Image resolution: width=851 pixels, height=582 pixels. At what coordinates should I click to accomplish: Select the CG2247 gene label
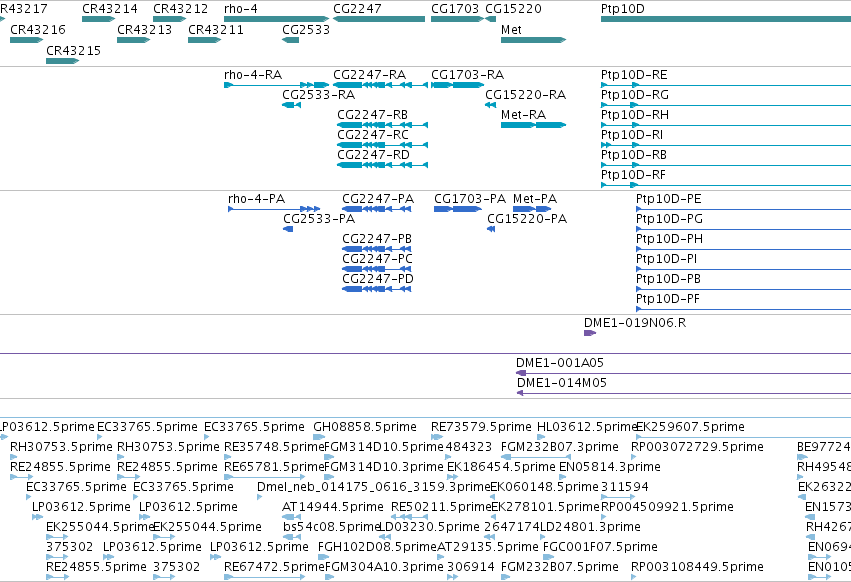click(357, 9)
